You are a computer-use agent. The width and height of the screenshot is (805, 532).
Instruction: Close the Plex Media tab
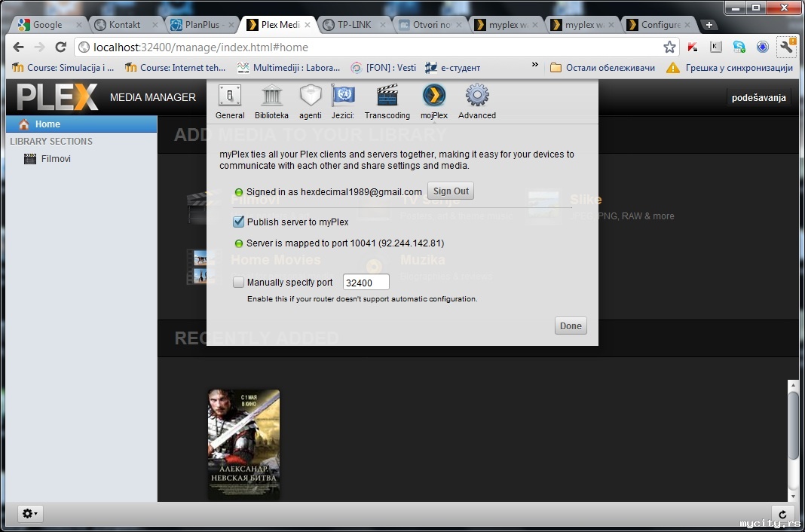click(x=308, y=25)
